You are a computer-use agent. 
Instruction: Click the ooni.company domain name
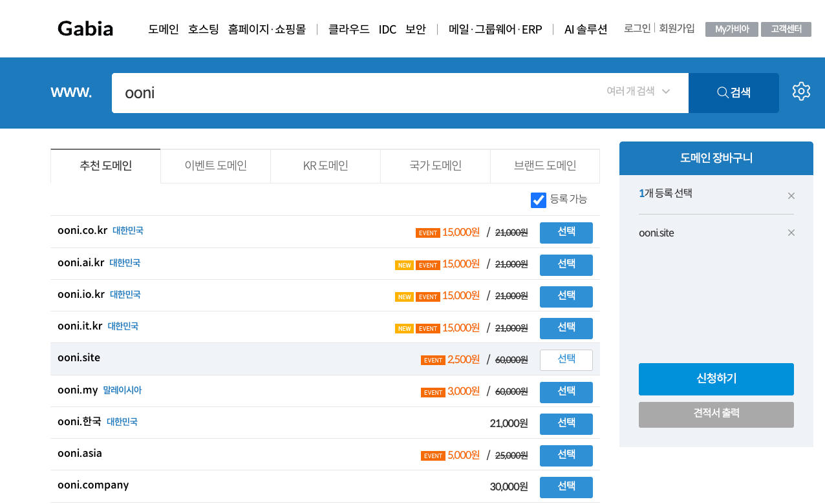pos(93,485)
